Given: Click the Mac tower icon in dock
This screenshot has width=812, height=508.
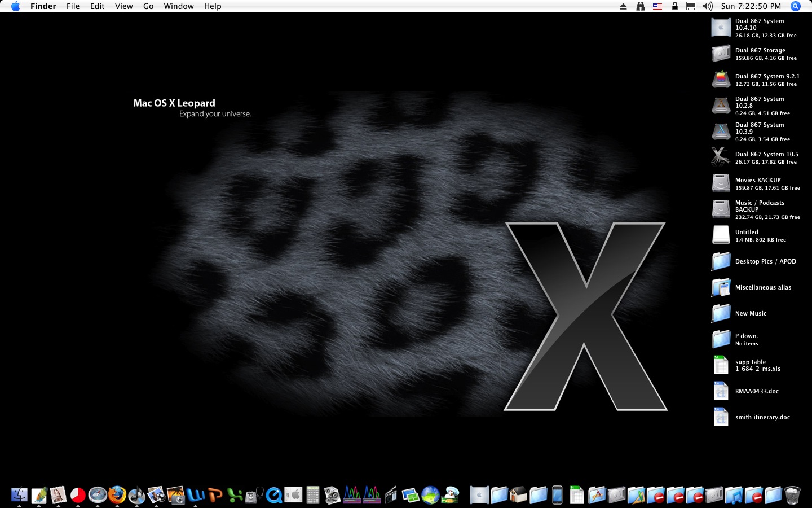Looking at the screenshot, I should [479, 495].
